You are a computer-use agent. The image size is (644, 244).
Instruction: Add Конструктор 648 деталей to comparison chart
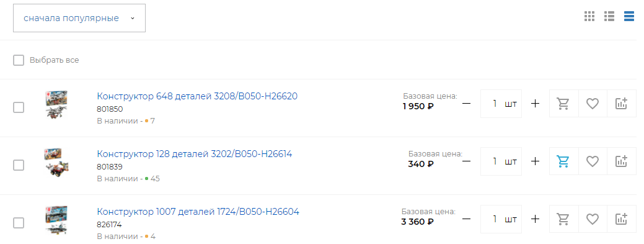[x=622, y=104]
